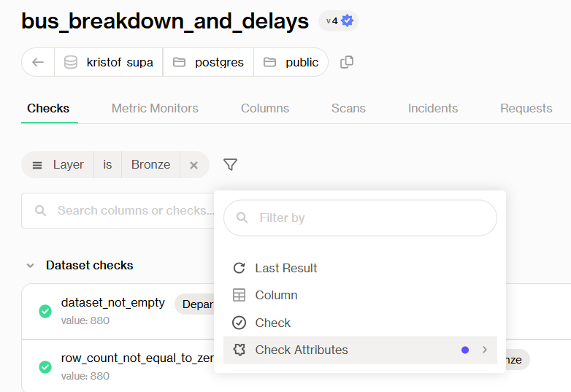The height and width of the screenshot is (392, 571).
Task: Click the green status icon for dataset_not_empty
Action: click(x=45, y=311)
